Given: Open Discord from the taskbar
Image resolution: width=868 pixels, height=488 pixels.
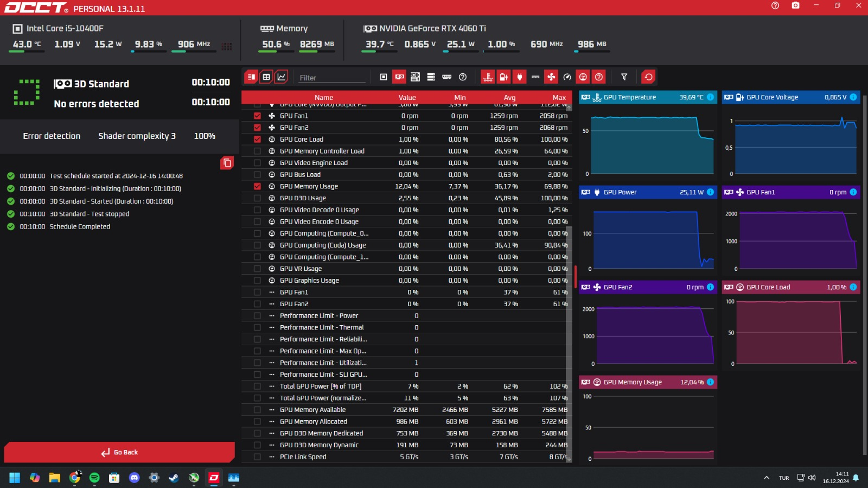Looking at the screenshot, I should [x=134, y=478].
